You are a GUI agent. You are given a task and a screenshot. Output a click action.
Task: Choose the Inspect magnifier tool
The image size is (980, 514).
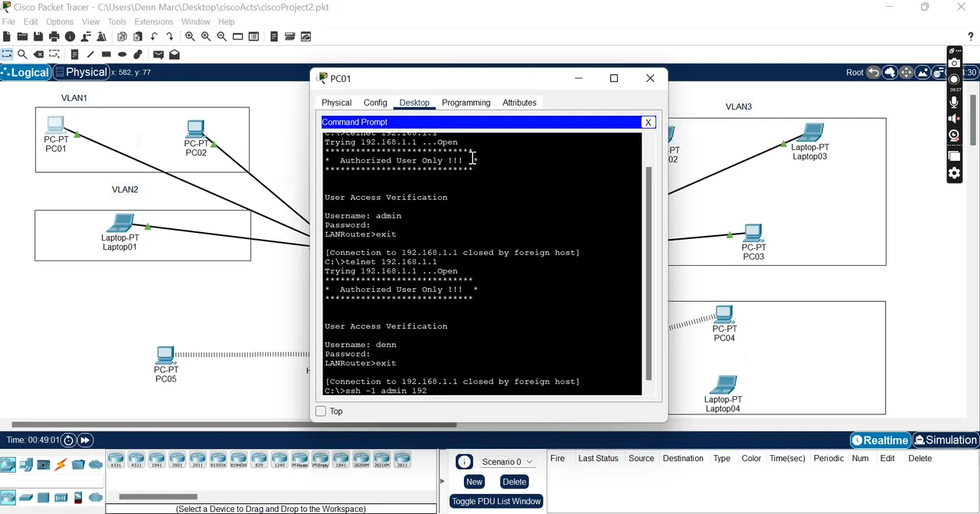23,54
